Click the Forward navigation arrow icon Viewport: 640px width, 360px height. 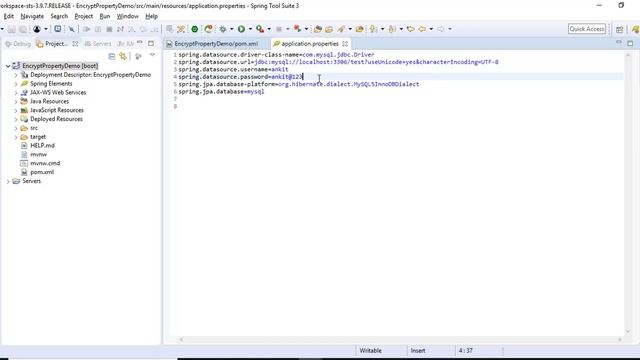click(441, 29)
